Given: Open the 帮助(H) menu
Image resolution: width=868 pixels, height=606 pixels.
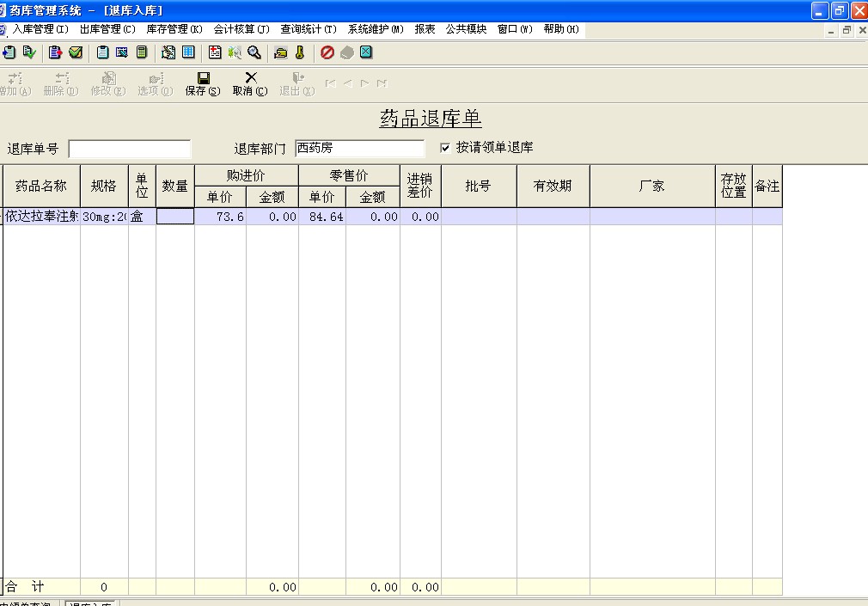Looking at the screenshot, I should click(x=561, y=29).
